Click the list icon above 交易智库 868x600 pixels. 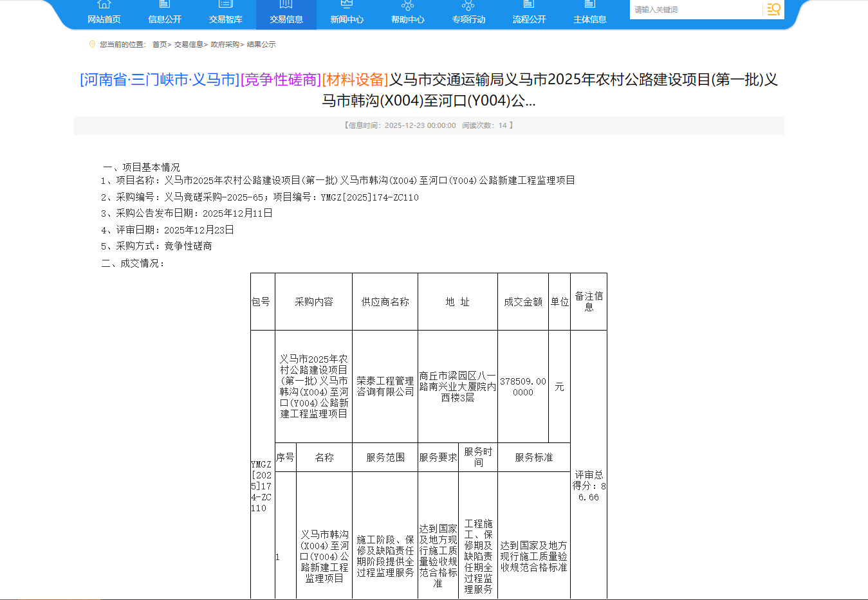[x=225, y=5]
